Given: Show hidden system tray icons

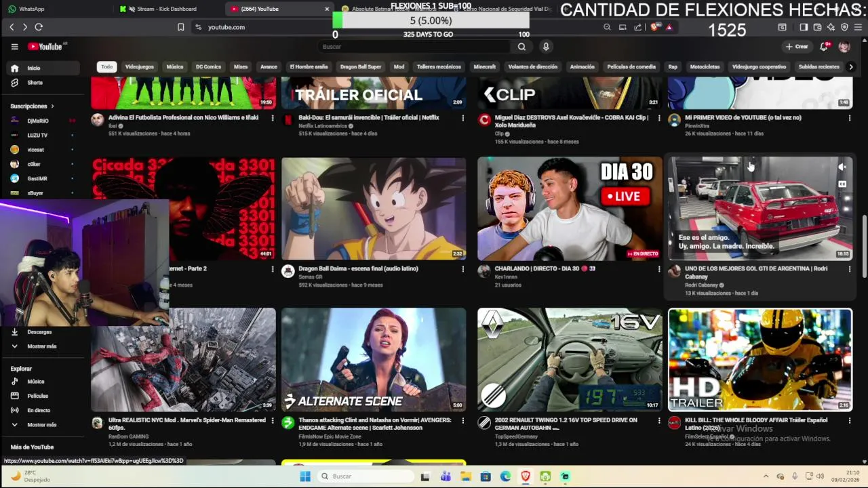Looking at the screenshot, I should pos(766,476).
